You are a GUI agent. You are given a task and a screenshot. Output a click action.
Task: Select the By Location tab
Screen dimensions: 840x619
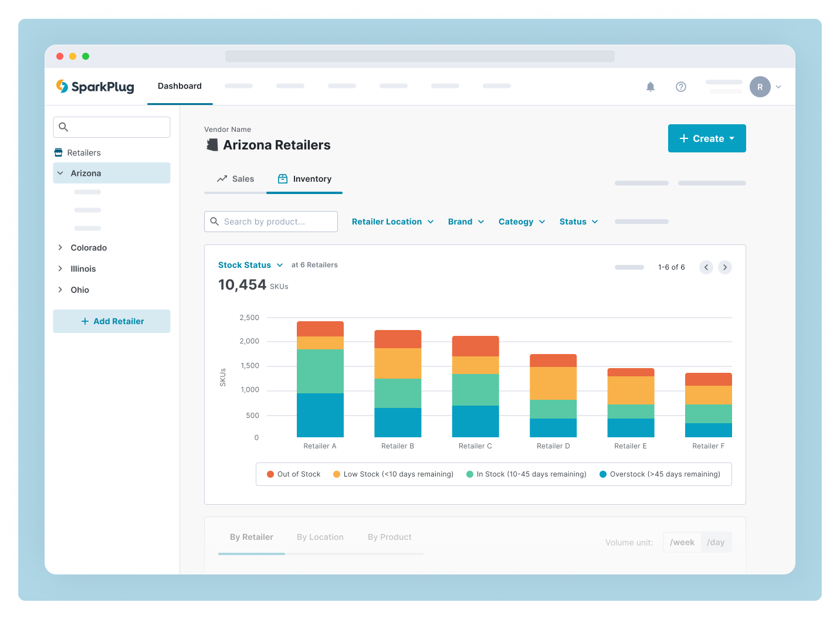[x=320, y=537]
